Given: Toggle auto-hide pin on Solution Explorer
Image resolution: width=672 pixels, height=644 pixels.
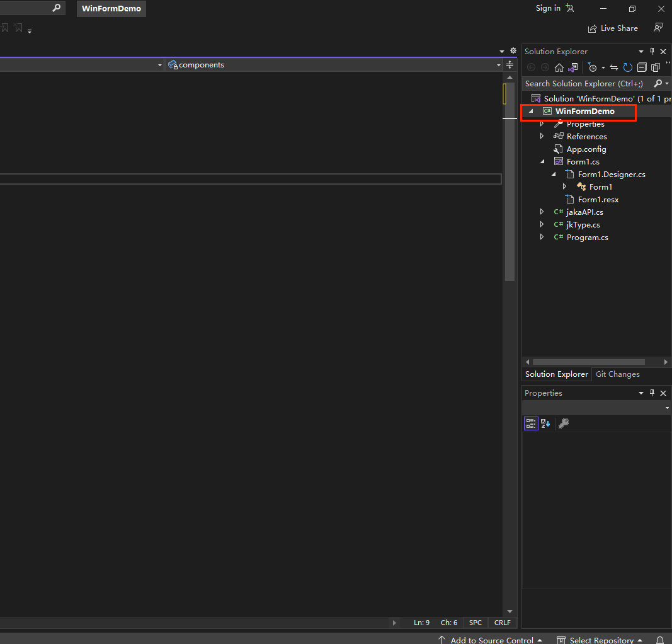Looking at the screenshot, I should 652,52.
